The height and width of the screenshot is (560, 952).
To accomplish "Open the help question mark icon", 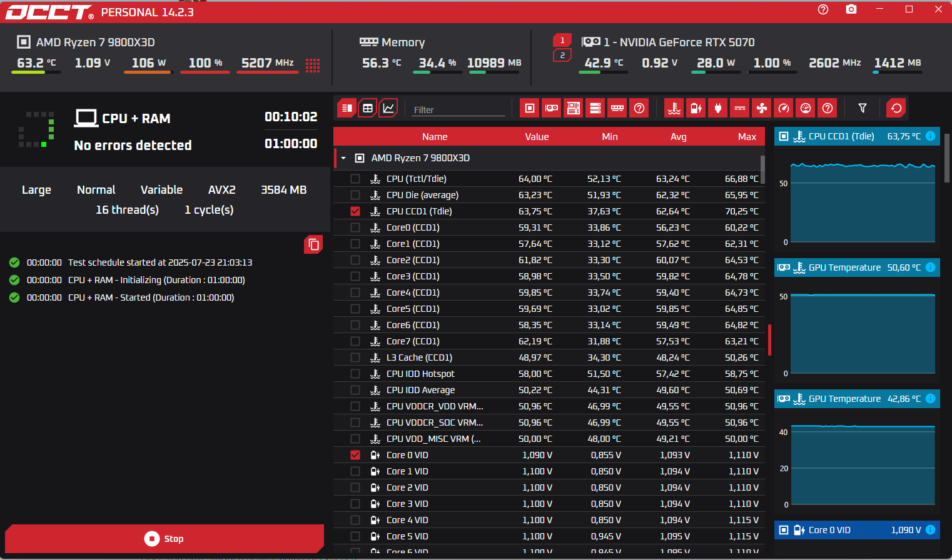I will coord(823,9).
